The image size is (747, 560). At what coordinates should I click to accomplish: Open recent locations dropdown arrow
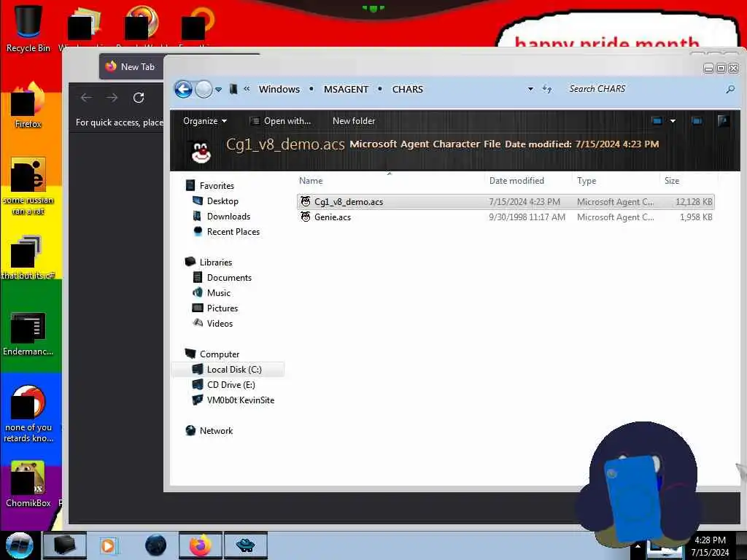click(218, 90)
